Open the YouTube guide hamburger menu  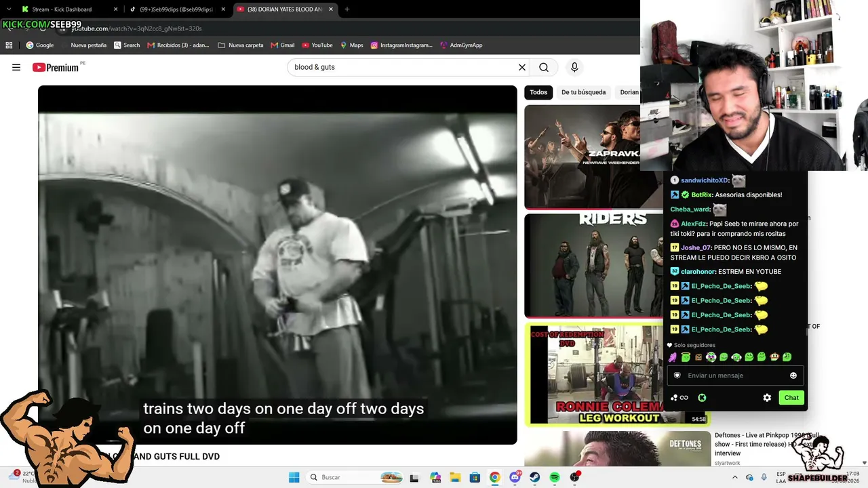pyautogui.click(x=16, y=67)
